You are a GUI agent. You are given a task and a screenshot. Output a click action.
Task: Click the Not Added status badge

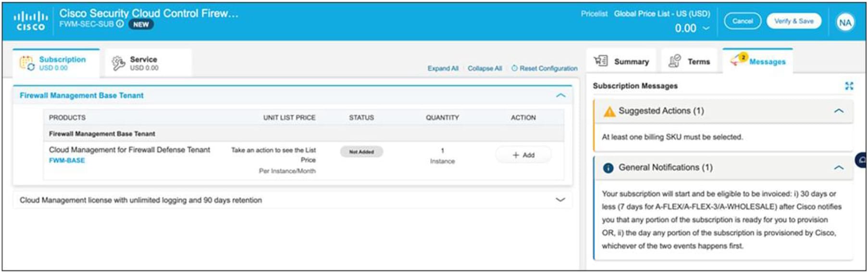click(361, 152)
